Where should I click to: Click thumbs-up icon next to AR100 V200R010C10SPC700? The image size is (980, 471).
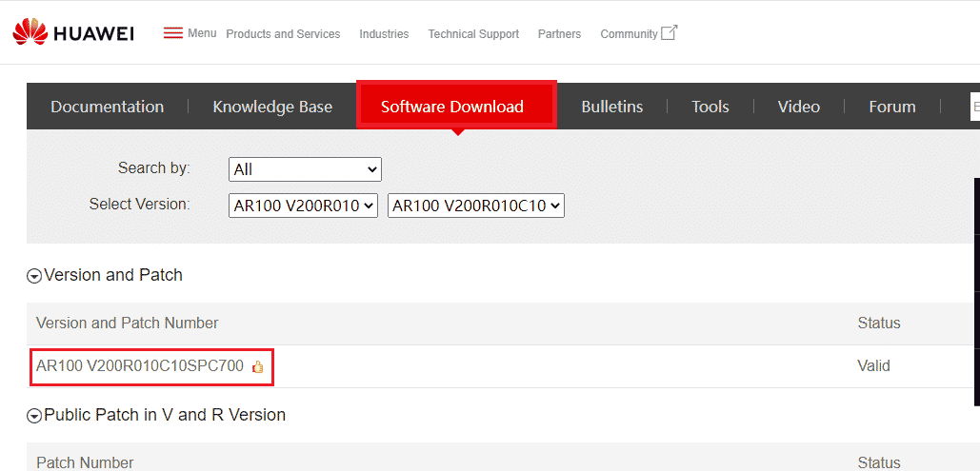pyautogui.click(x=257, y=367)
